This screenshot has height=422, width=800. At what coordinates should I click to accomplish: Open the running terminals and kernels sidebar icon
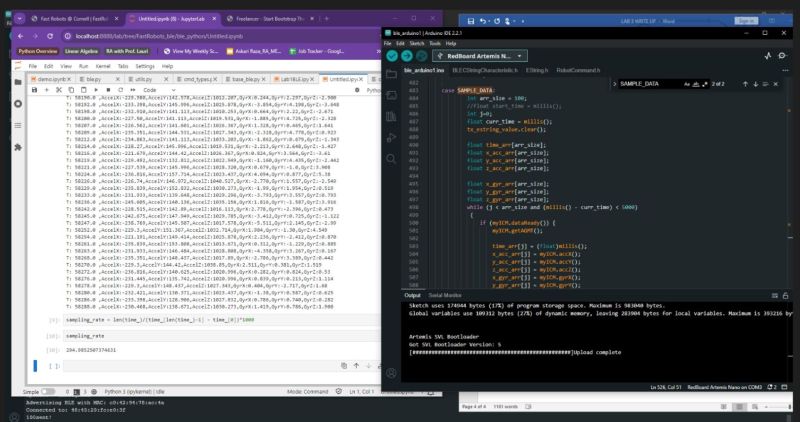(18, 104)
